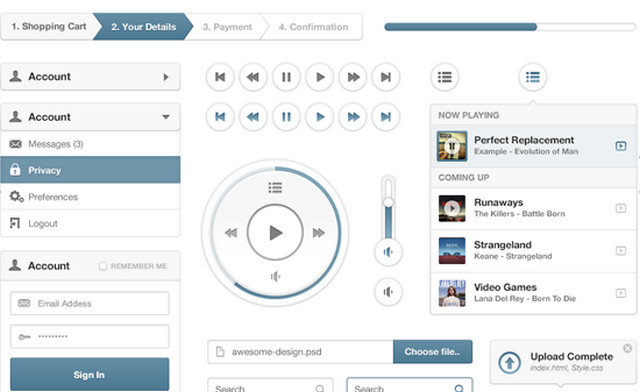The width and height of the screenshot is (640, 392).
Task: Click the Email Address input field
Action: click(x=89, y=303)
